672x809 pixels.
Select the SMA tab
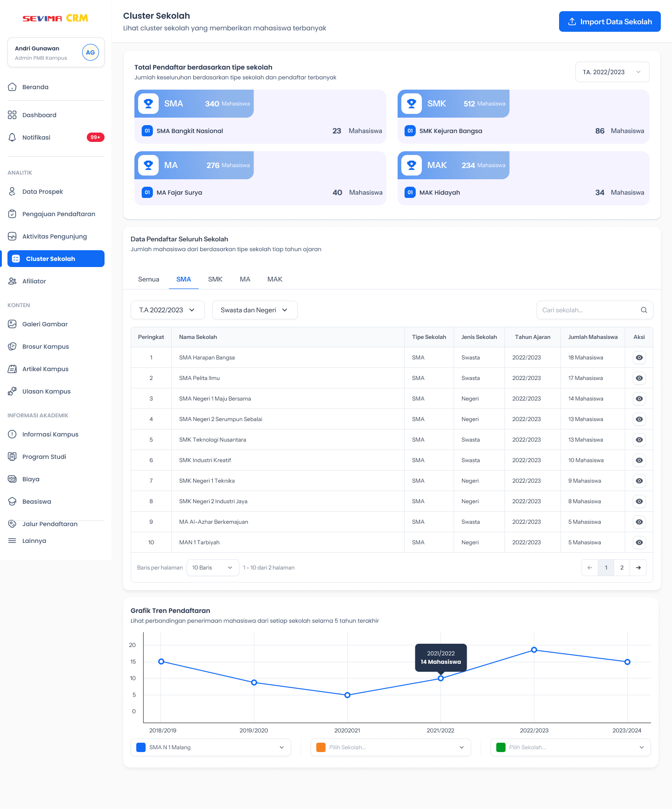pos(183,279)
